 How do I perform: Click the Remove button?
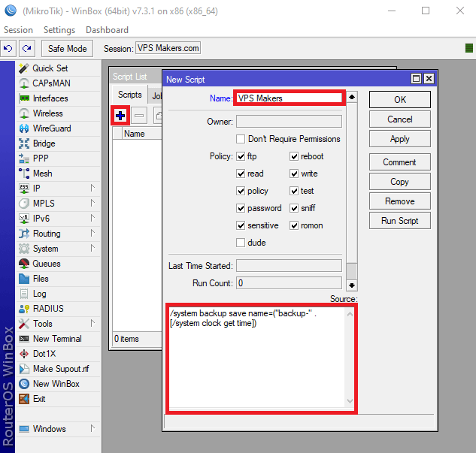pos(400,201)
